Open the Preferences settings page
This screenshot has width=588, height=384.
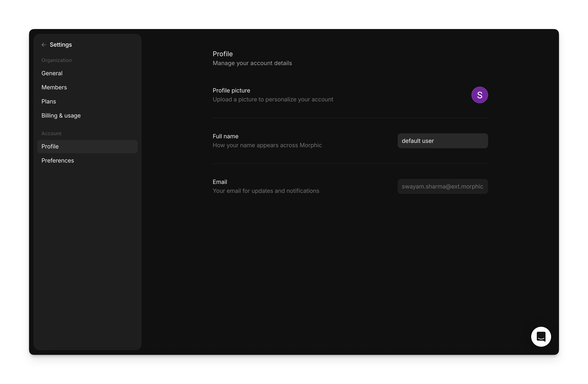point(58,160)
